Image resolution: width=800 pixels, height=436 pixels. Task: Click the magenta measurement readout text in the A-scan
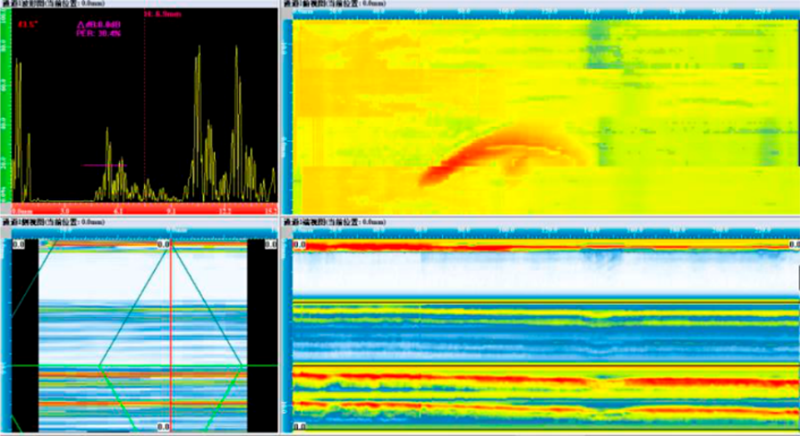click(x=97, y=28)
